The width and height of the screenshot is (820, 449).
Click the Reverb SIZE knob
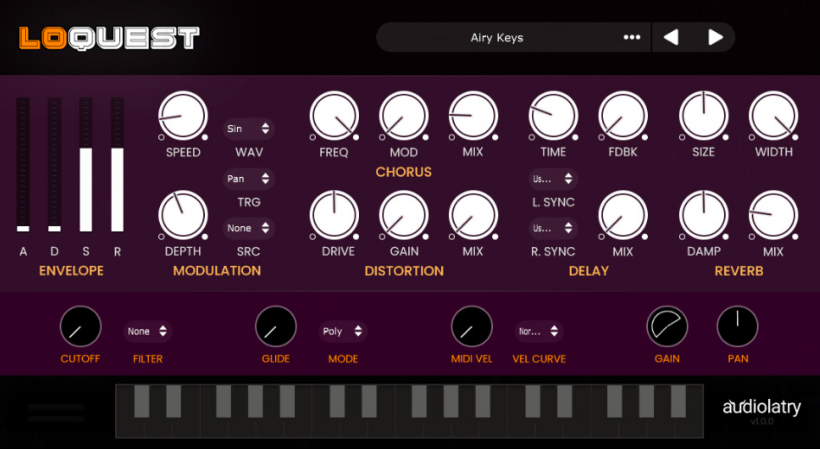[x=703, y=116]
